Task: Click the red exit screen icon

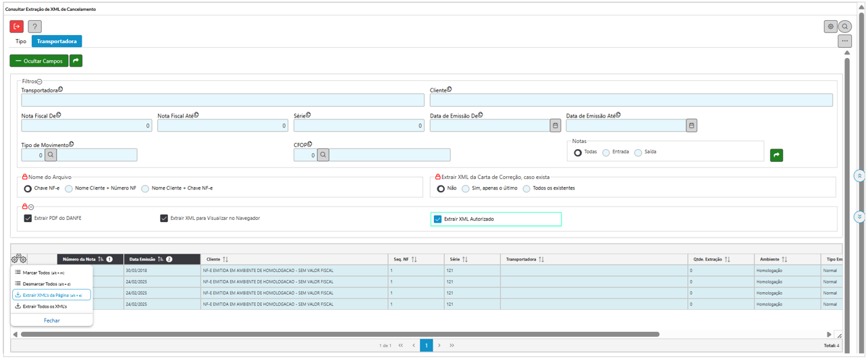Action: [17, 26]
